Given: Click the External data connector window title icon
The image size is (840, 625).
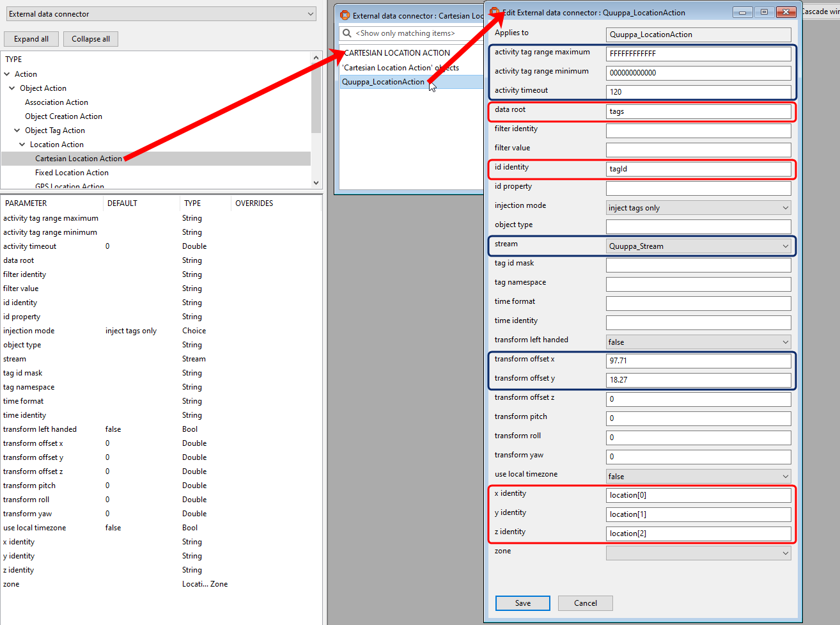Looking at the screenshot, I should point(345,15).
